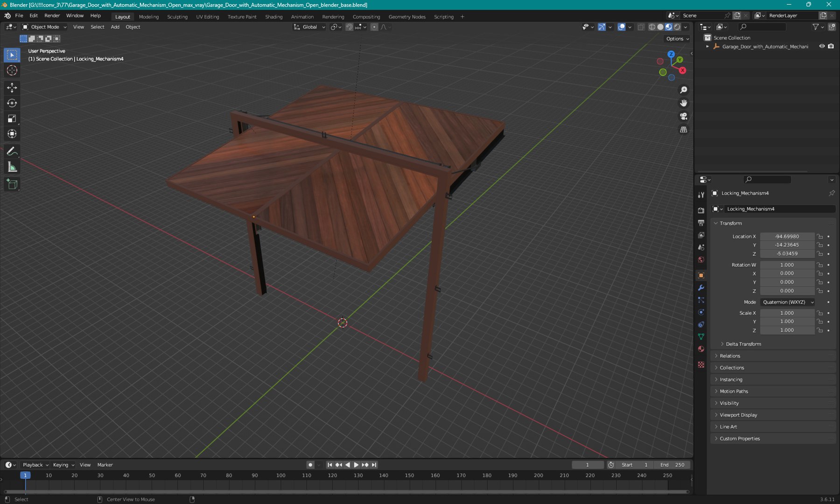The height and width of the screenshot is (504, 840).
Task: Click the frame 1 playhead marker
Action: tap(25, 475)
